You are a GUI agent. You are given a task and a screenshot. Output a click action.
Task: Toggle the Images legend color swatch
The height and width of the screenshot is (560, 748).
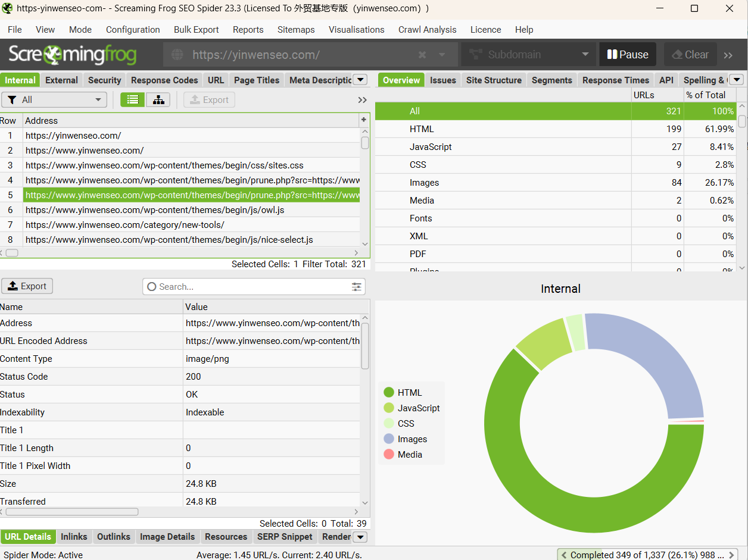click(389, 439)
